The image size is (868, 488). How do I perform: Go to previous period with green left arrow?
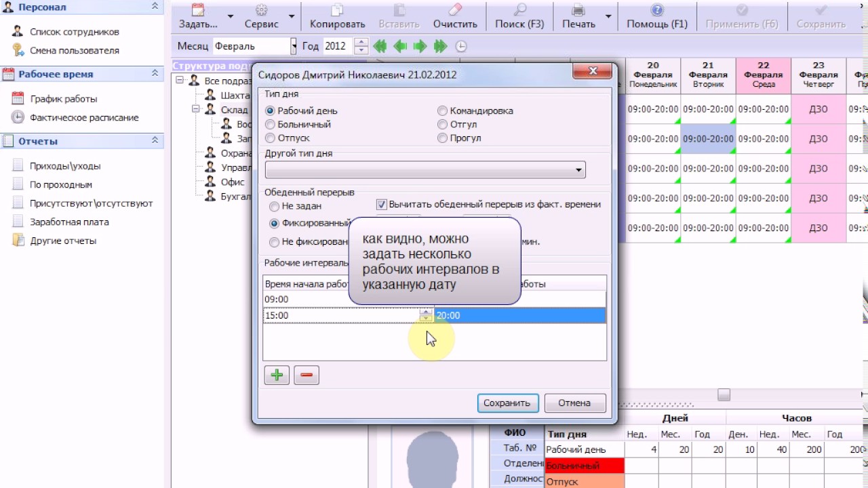click(x=400, y=46)
